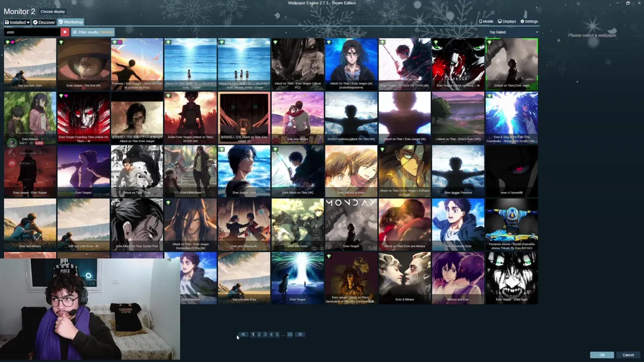
Task: Open the Settings gear menu
Action: point(529,22)
